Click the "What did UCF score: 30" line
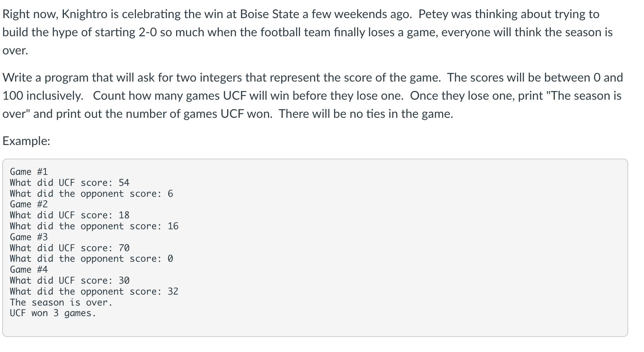This screenshot has height=352, width=644. pyautogui.click(x=70, y=281)
